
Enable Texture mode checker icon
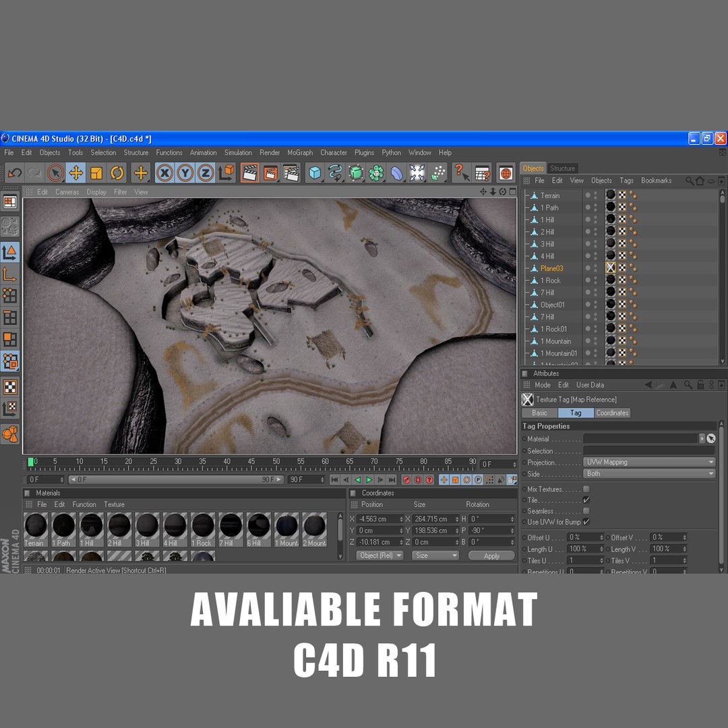[x=9, y=387]
